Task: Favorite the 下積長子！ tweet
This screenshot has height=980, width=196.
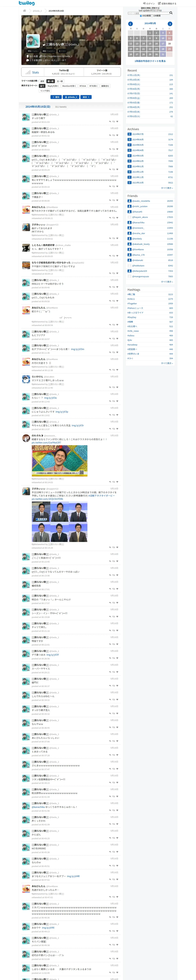Action: [x=117, y=200]
